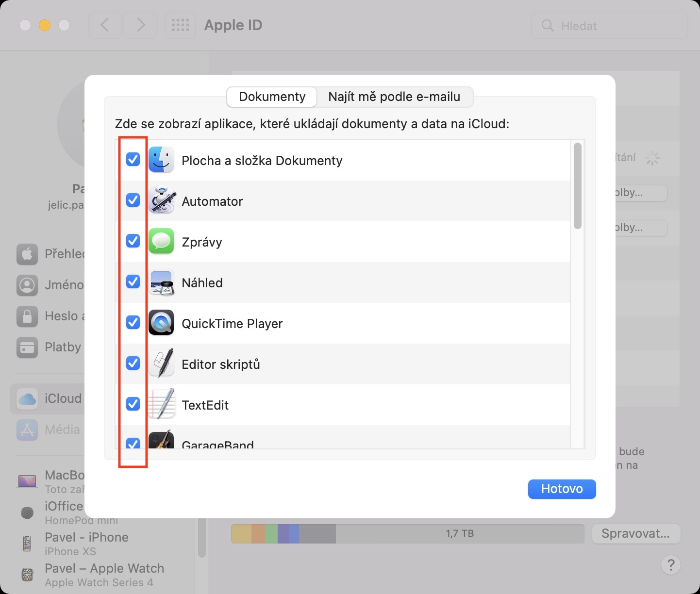This screenshot has width=700, height=594.
Task: Click the TextEdit app icon
Action: coord(161,405)
